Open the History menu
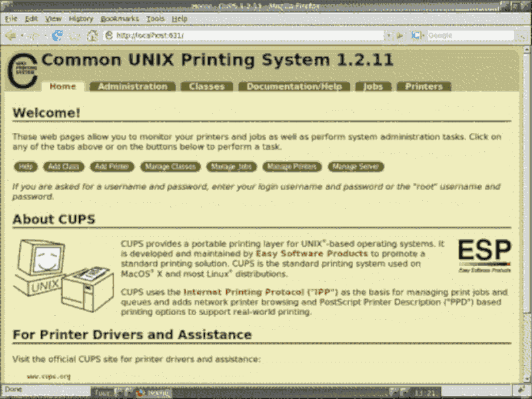This screenshot has width=532, height=399. (80, 19)
